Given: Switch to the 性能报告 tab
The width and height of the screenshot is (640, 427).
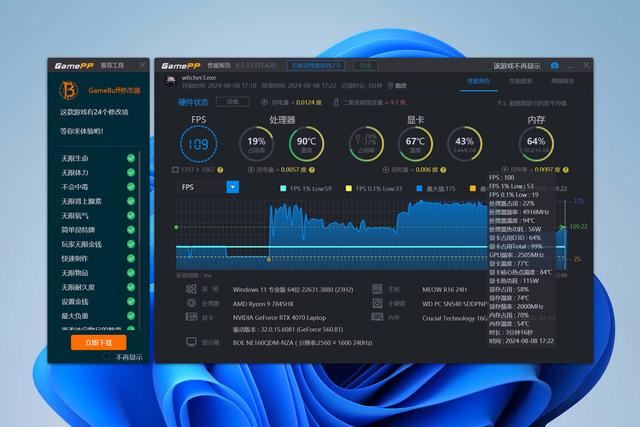Looking at the screenshot, I should 479,81.
